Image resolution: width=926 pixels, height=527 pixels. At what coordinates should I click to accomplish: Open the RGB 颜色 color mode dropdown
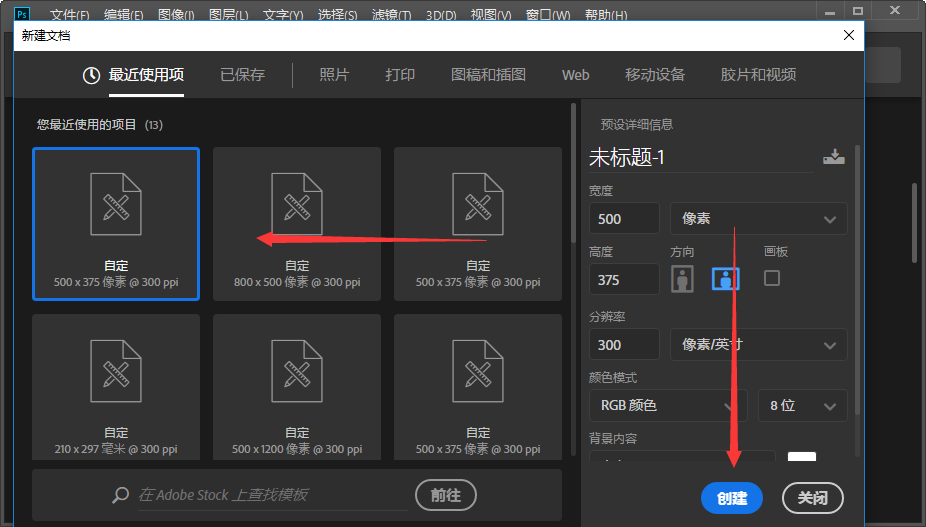click(668, 405)
